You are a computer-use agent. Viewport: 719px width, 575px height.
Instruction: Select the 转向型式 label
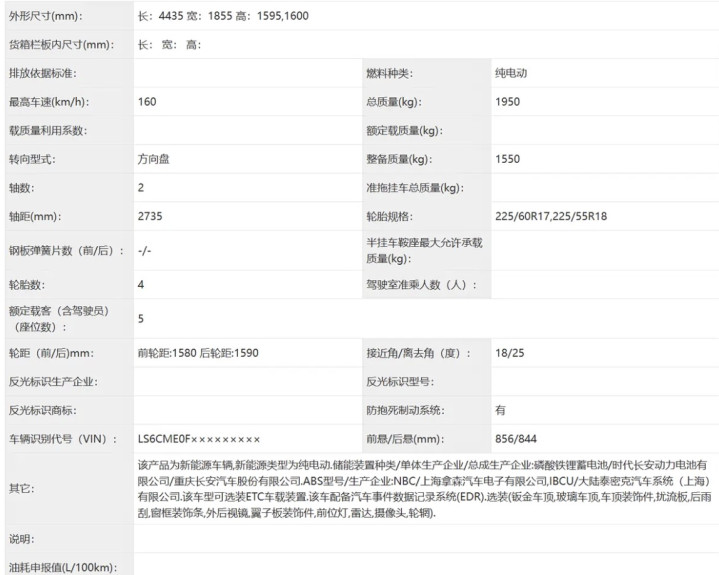[x=32, y=159]
